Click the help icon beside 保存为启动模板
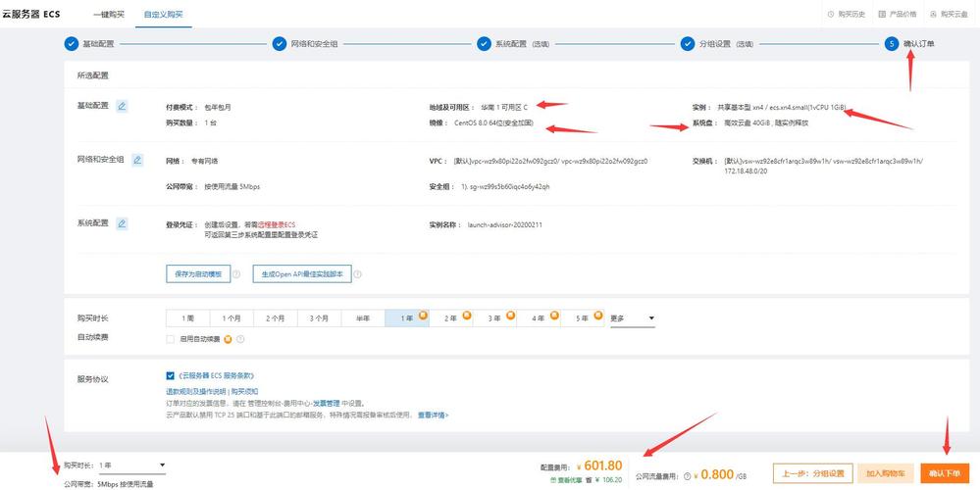This screenshot has width=980, height=490. pos(236,274)
